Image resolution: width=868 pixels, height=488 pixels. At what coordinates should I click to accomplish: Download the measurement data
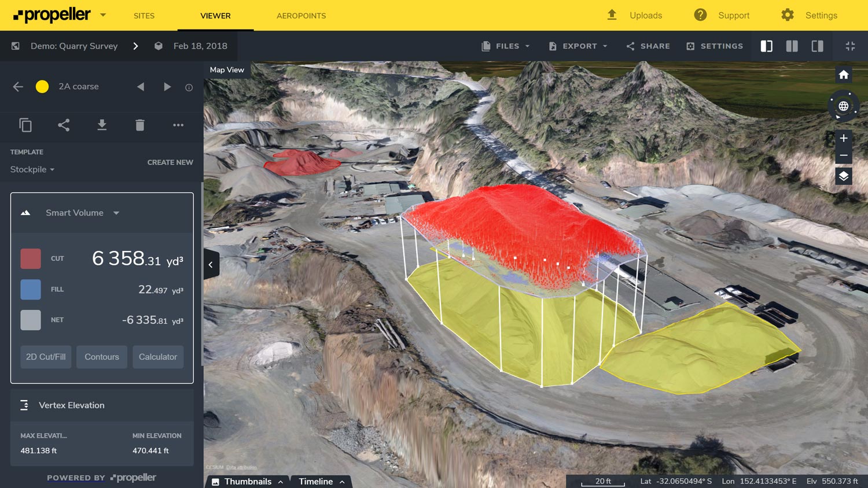tap(102, 125)
